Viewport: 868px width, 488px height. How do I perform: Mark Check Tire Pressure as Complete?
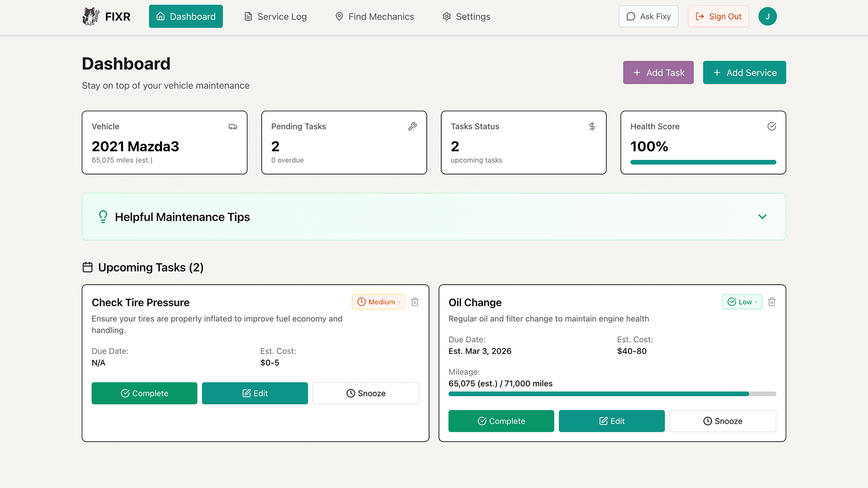pos(144,393)
